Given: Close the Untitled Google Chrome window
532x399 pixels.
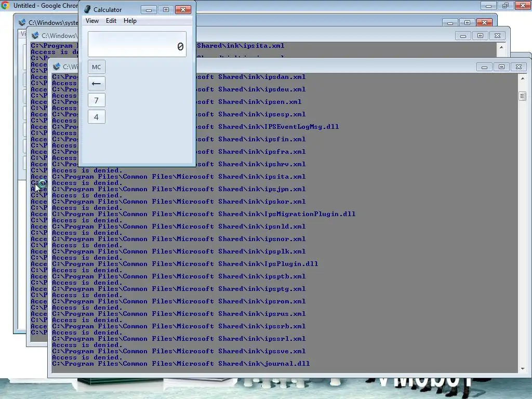Looking at the screenshot, I should coord(523,5).
